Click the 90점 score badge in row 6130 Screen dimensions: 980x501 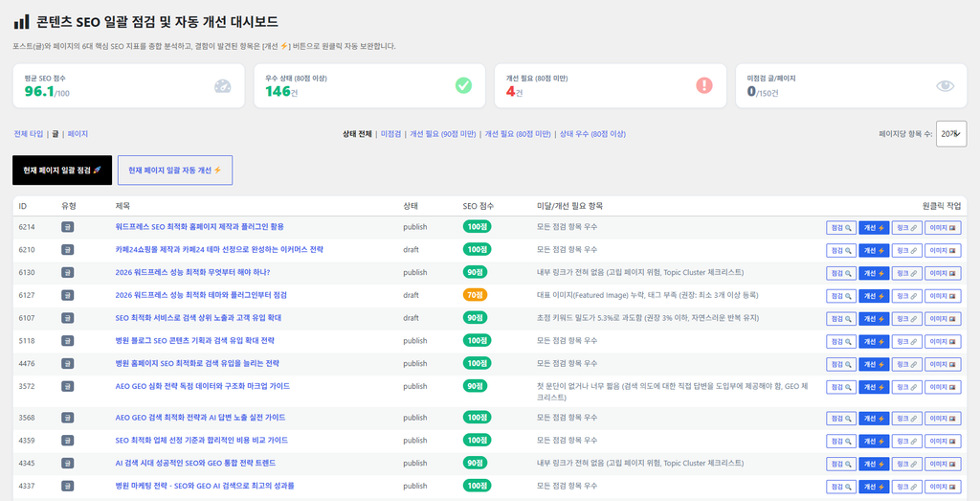pos(475,272)
